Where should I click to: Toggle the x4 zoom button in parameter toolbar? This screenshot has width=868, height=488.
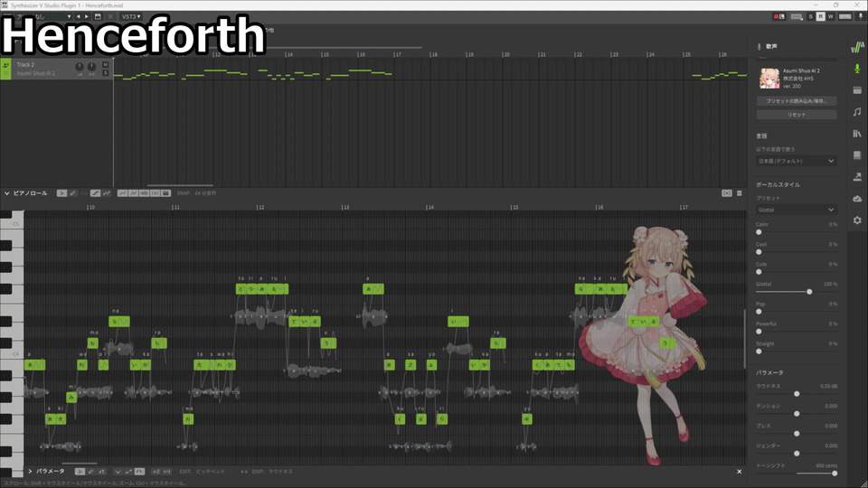click(x=166, y=472)
